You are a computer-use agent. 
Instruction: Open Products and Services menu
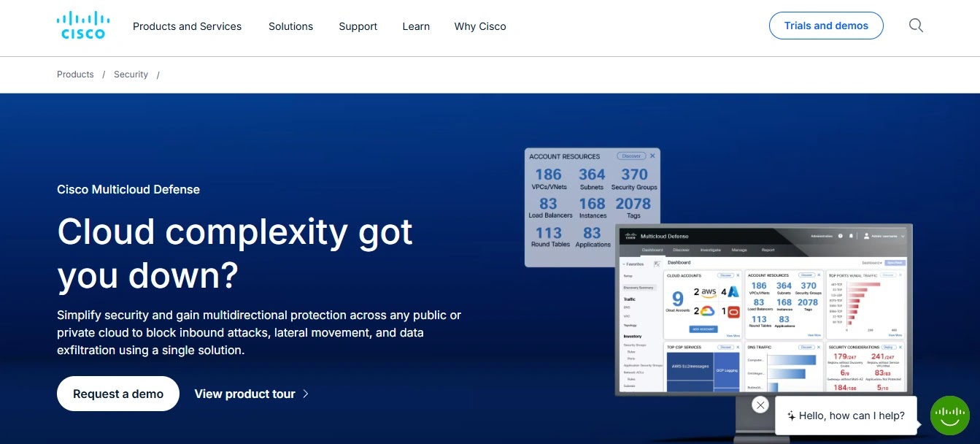tap(187, 26)
